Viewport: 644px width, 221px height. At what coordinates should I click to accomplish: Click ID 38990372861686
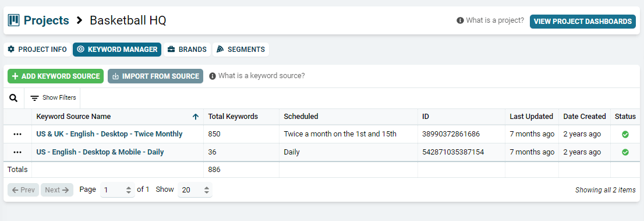(x=451, y=134)
